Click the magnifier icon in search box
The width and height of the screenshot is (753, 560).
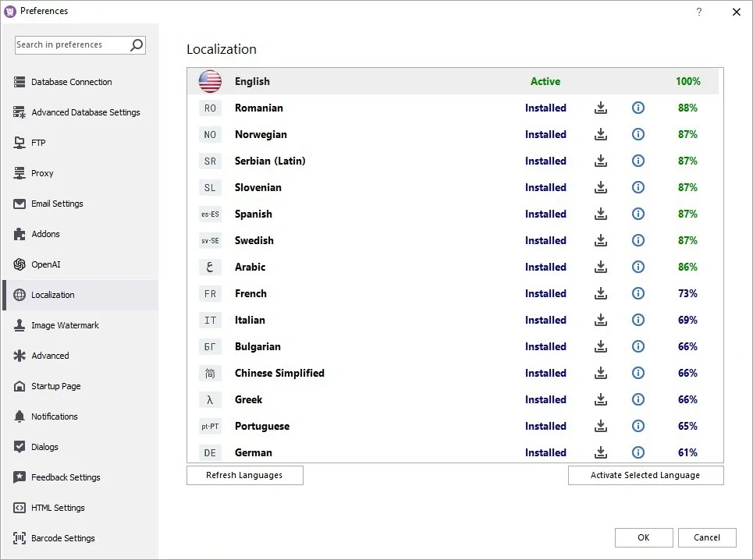(137, 45)
